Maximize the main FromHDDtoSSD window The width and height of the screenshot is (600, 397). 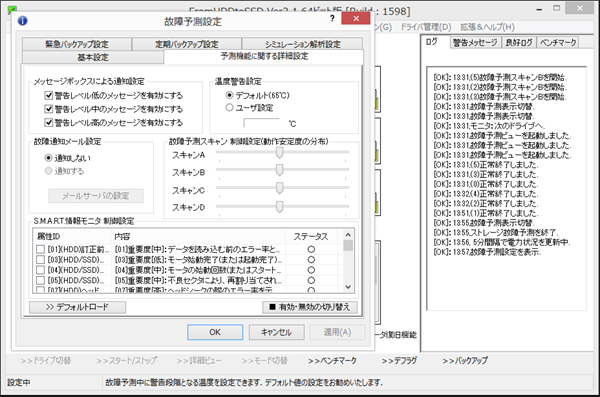pyautogui.click(x=557, y=8)
